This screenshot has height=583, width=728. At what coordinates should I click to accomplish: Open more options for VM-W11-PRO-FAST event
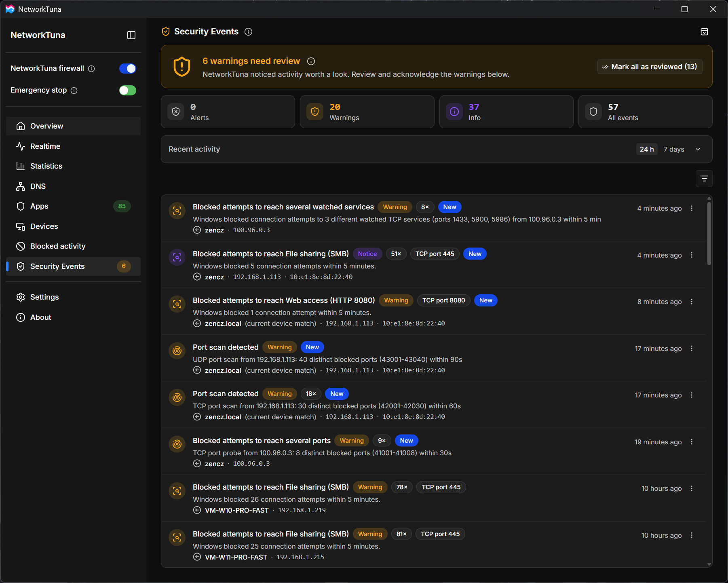(692, 535)
